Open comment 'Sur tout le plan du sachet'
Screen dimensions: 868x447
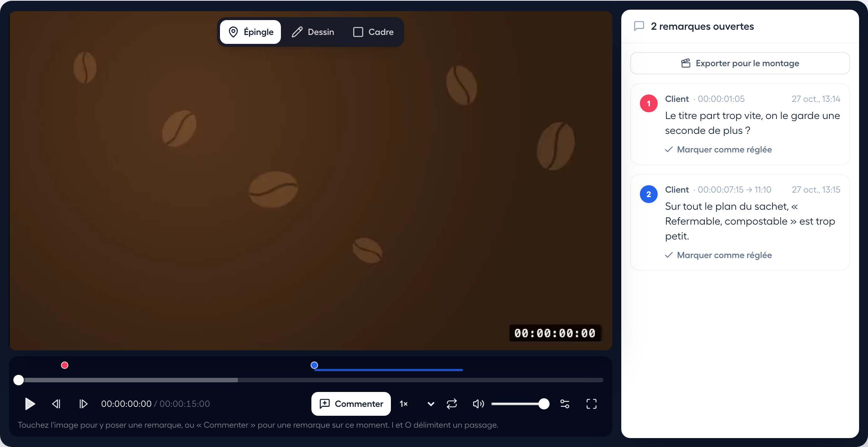(750, 221)
